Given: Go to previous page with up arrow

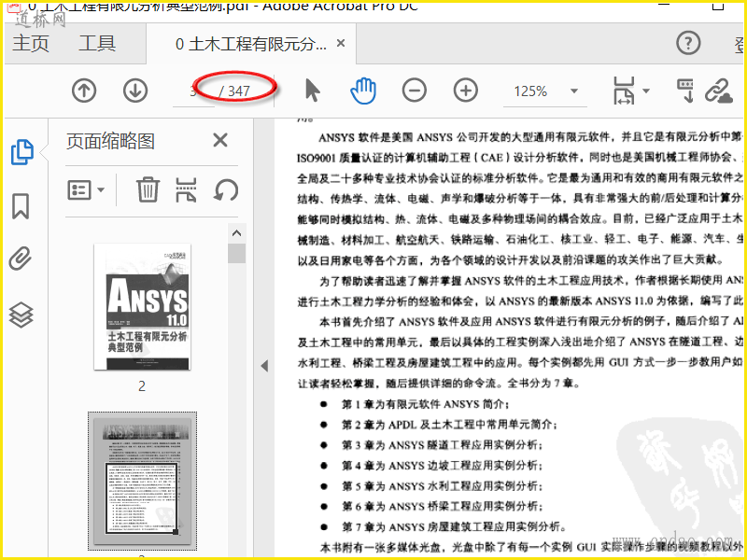Looking at the screenshot, I should [x=84, y=91].
